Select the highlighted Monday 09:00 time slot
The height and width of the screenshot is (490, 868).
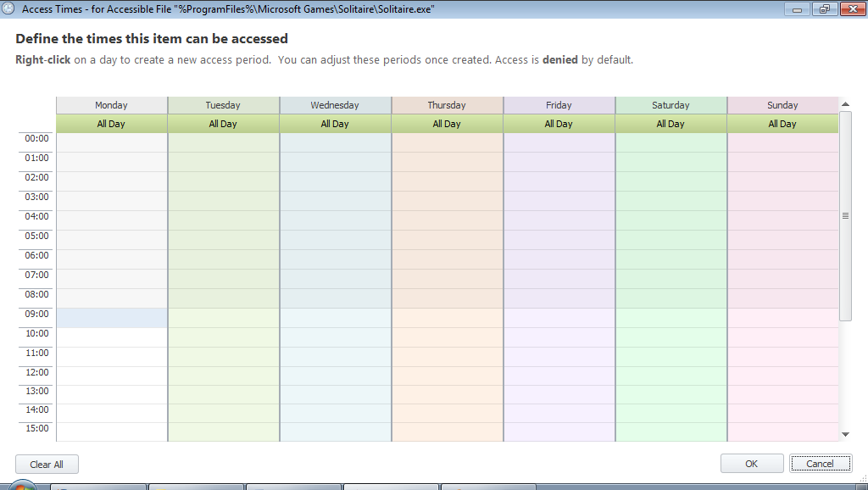pyautogui.click(x=112, y=318)
